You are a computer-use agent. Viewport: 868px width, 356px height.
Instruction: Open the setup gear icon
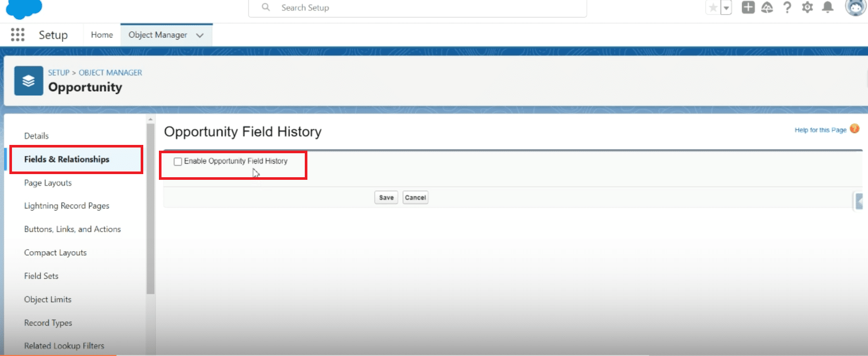click(x=808, y=7)
